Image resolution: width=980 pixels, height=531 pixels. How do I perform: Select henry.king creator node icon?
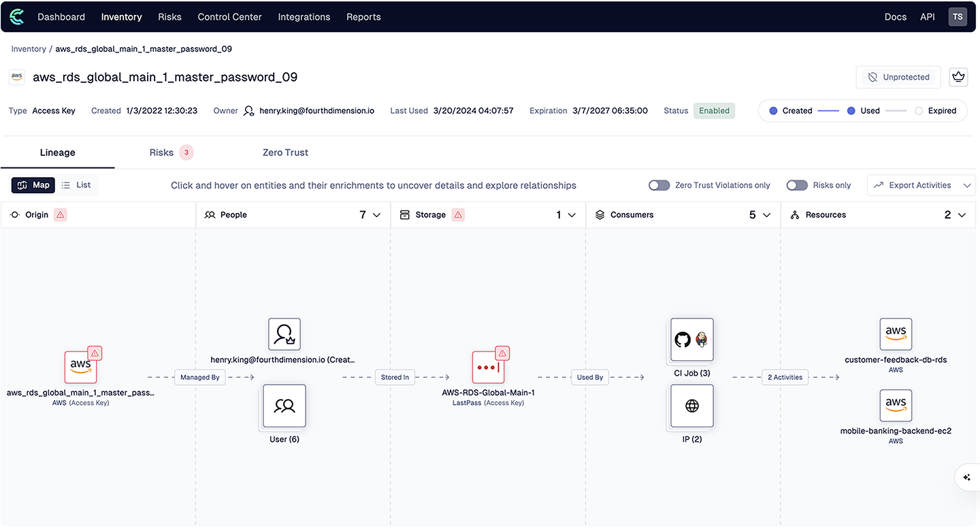pos(284,334)
